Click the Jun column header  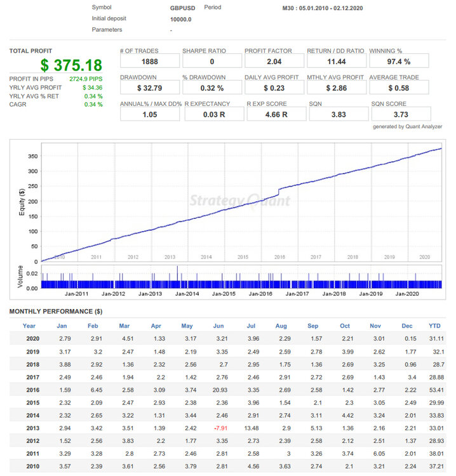click(x=218, y=326)
